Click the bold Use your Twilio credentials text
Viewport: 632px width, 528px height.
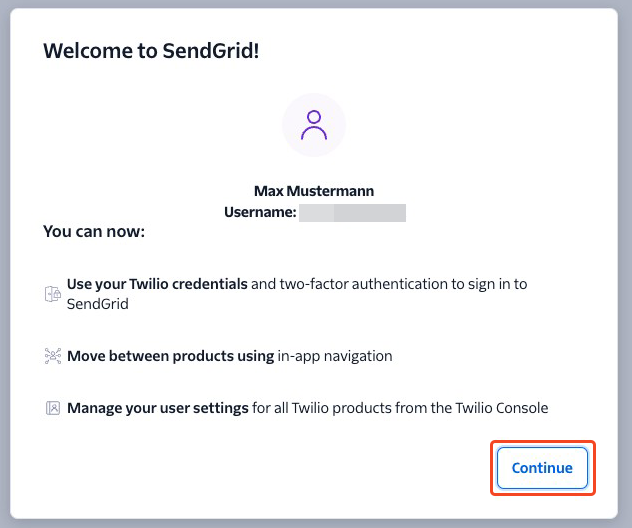coord(157,284)
